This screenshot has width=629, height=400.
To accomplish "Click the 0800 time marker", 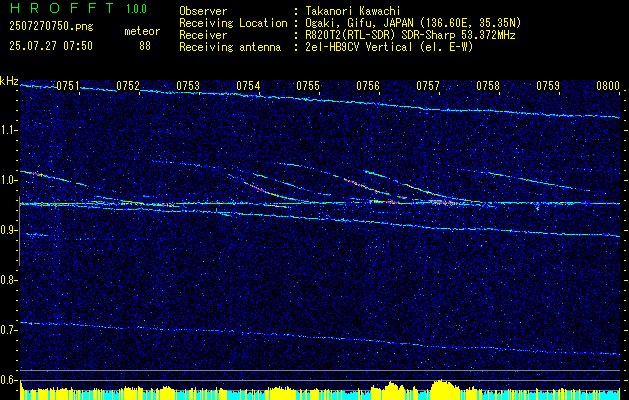I will pos(608,86).
